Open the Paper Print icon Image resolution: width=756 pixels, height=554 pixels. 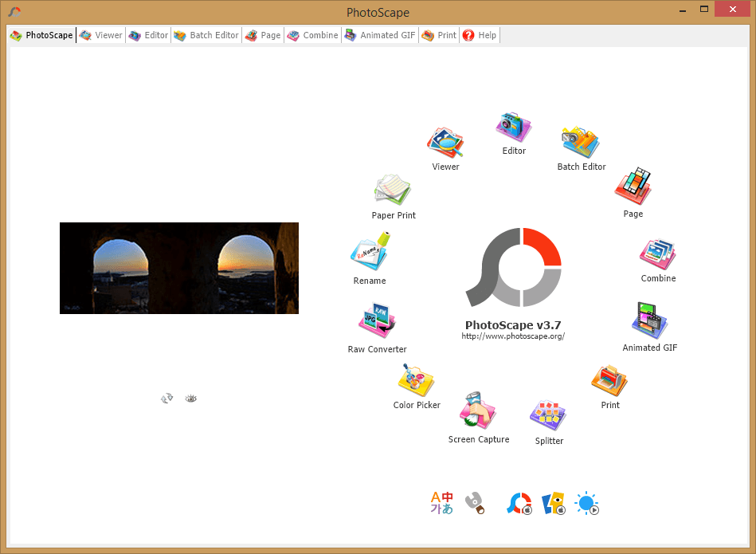pos(393,190)
